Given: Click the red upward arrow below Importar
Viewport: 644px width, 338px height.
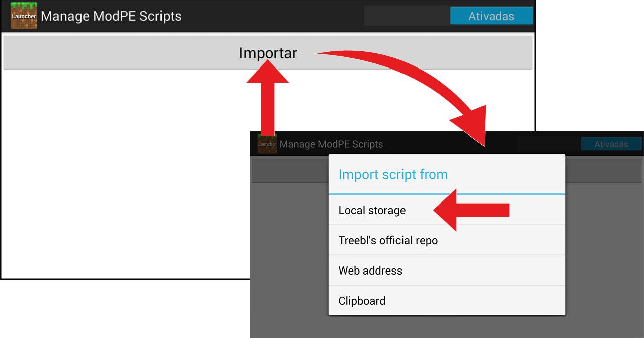Looking at the screenshot, I should coord(267,101).
